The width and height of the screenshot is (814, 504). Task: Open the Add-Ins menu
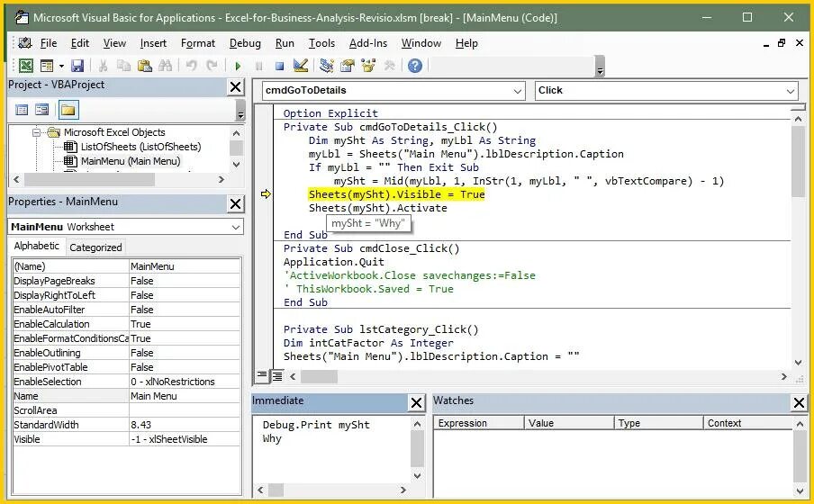click(368, 43)
